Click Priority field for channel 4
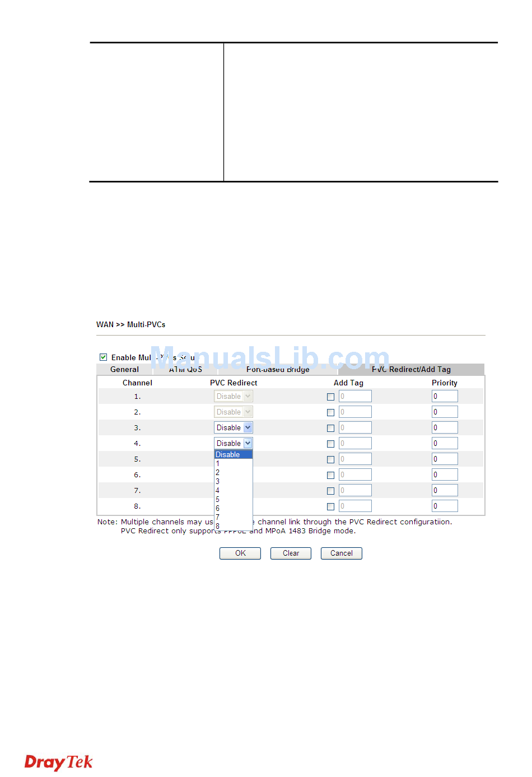 tap(445, 443)
